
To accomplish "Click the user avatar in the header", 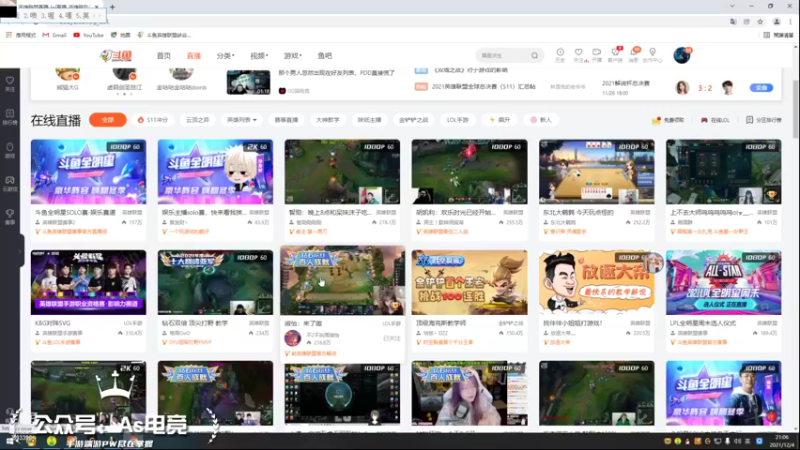I will 682,55.
